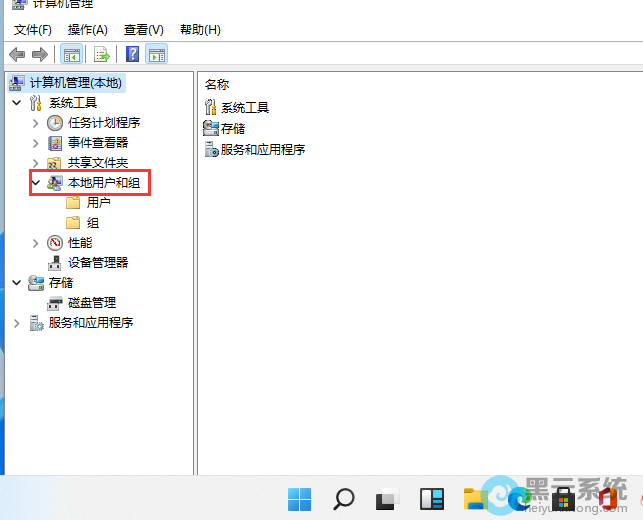Click the Forward arrow in the toolbar
The image size is (643, 520).
point(40,54)
